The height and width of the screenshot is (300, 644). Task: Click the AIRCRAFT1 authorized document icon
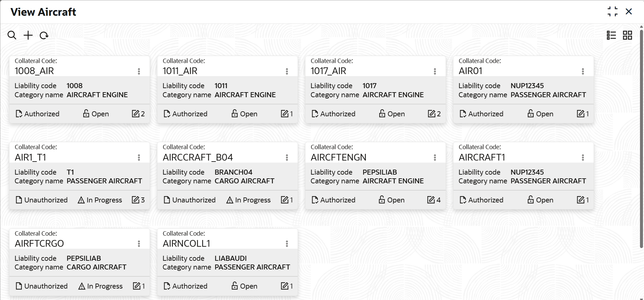coord(463,200)
